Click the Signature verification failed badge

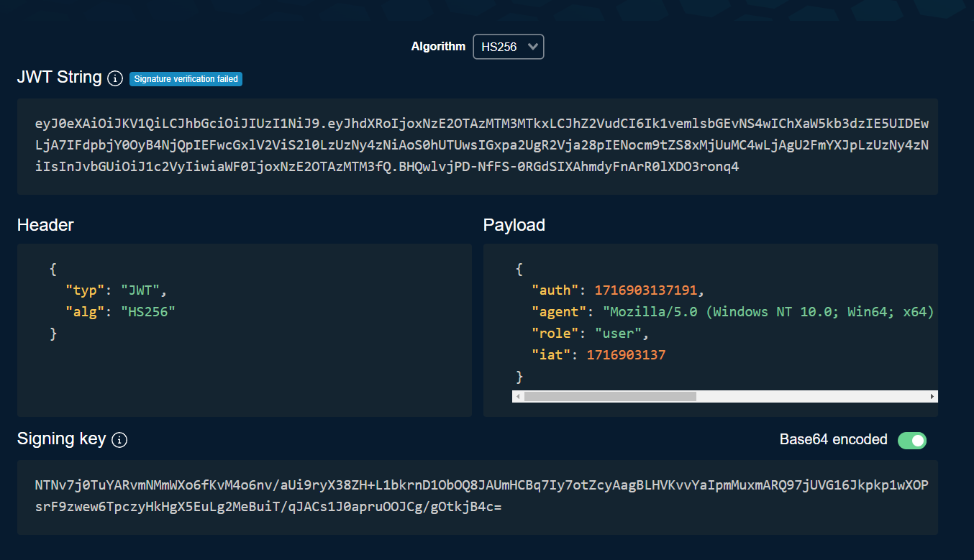pyautogui.click(x=186, y=79)
